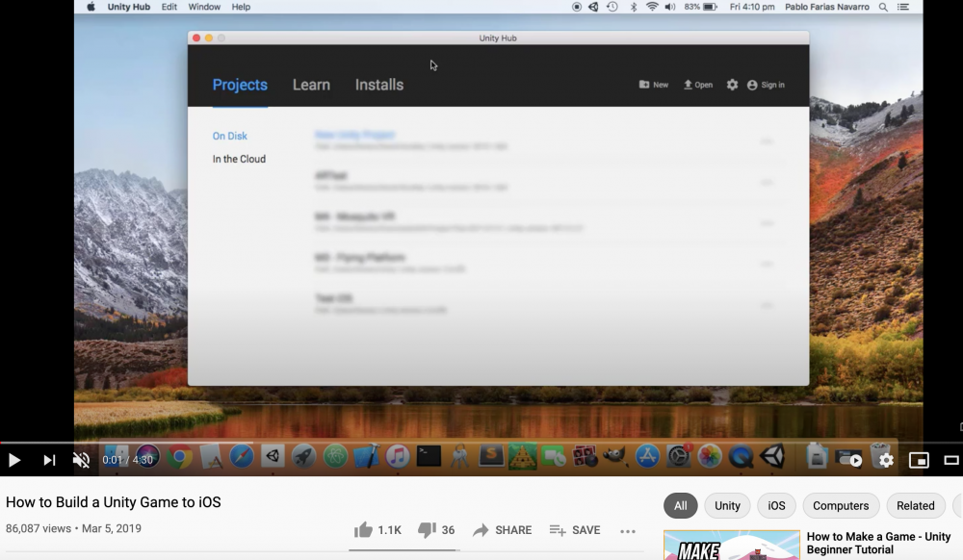Click the New project icon in Unity Hub
Screen dimensions: 963x560
pyautogui.click(x=643, y=85)
